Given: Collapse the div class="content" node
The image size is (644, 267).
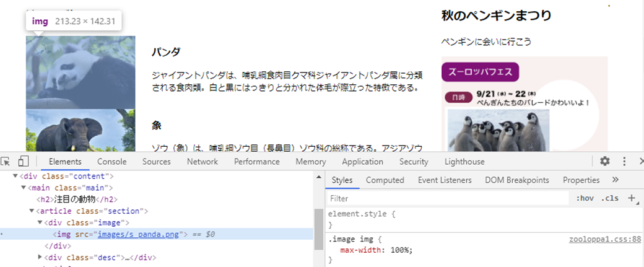Looking at the screenshot, I should pyautogui.click(x=15, y=176).
